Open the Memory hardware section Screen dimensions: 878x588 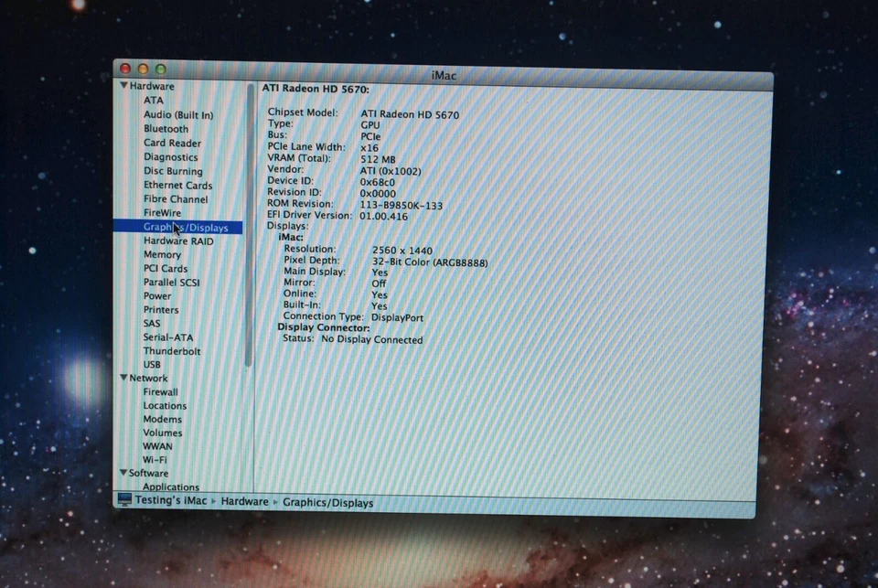pos(162,254)
